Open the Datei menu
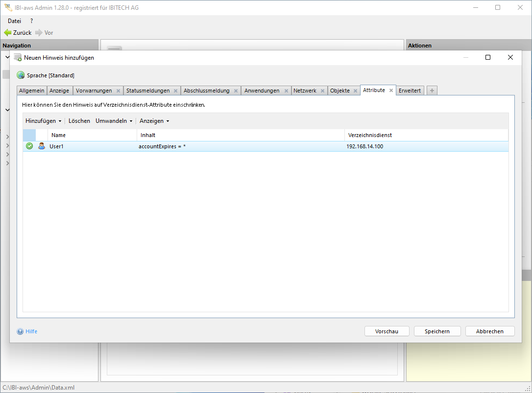Viewport: 532px width, 393px height. coord(14,21)
